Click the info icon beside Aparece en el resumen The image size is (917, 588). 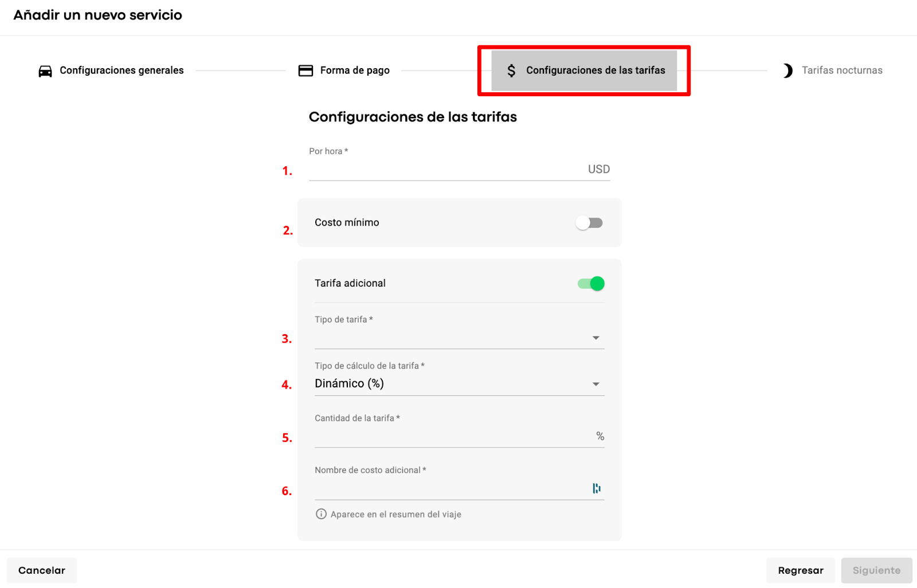[x=322, y=514]
